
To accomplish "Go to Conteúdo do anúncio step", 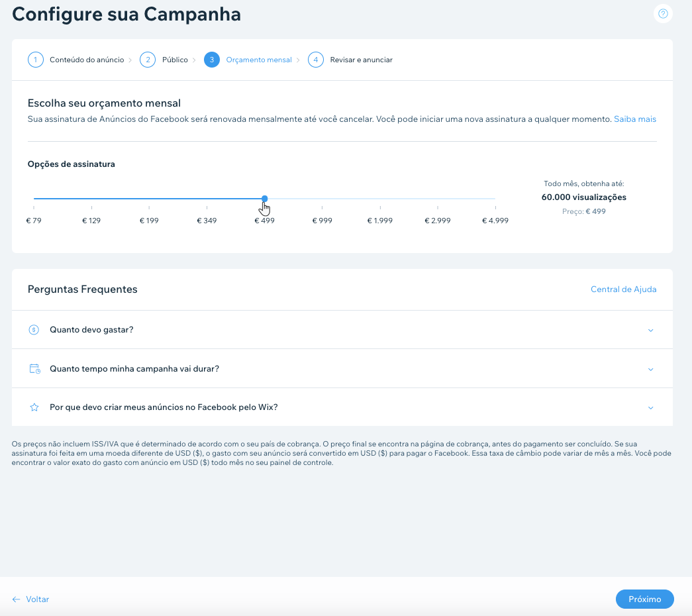I will [87, 60].
